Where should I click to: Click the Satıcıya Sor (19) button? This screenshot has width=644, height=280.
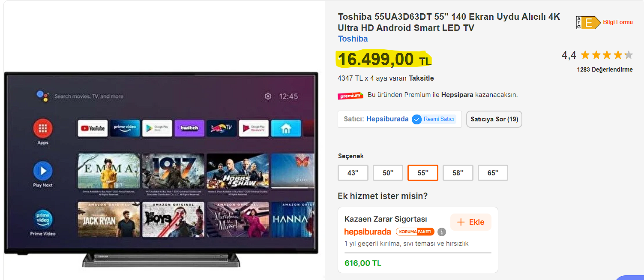click(x=494, y=119)
